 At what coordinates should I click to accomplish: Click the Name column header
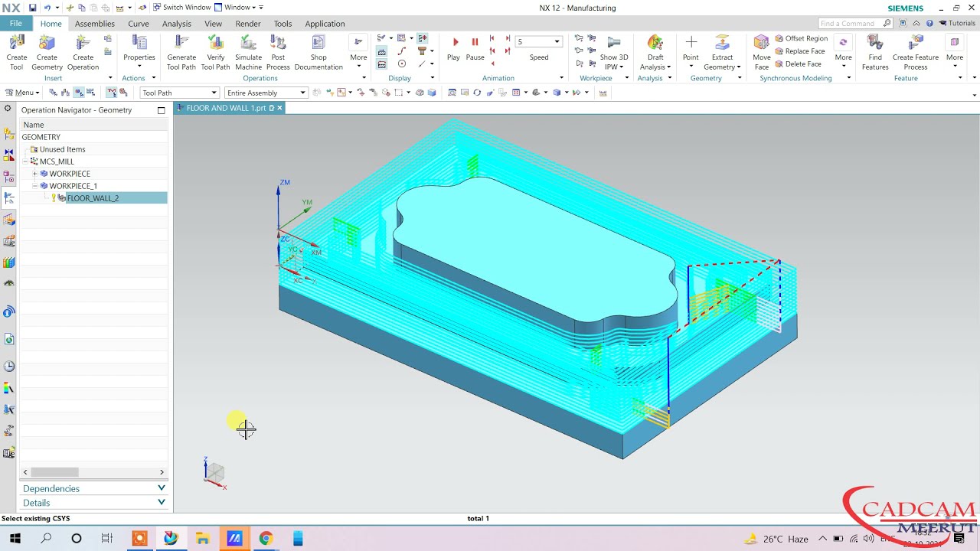93,125
